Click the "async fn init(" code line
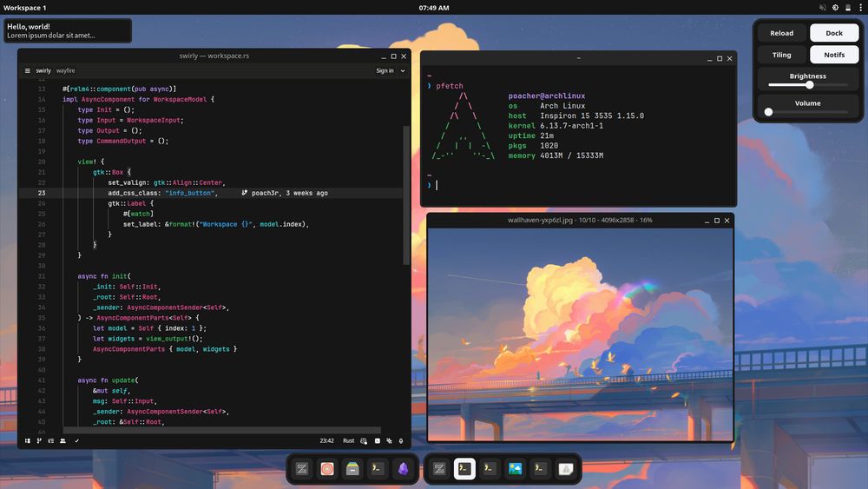This screenshot has height=489, width=868. pyautogui.click(x=104, y=276)
